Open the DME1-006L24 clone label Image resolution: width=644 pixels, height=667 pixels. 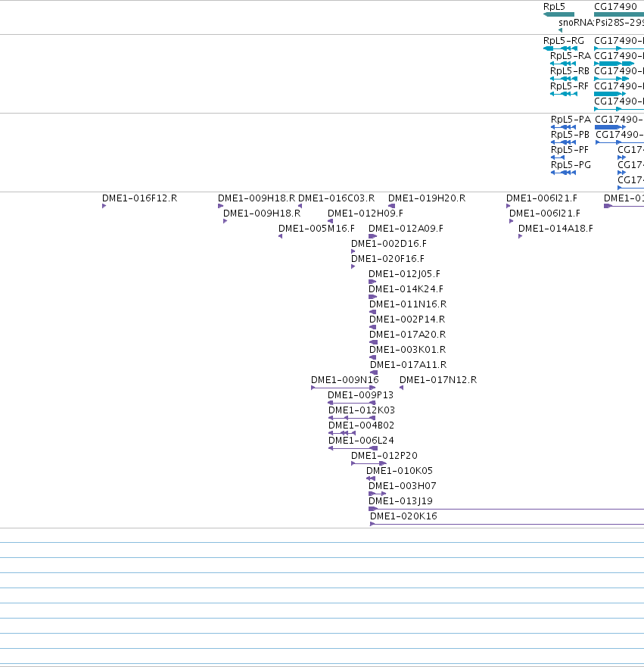coord(361,441)
